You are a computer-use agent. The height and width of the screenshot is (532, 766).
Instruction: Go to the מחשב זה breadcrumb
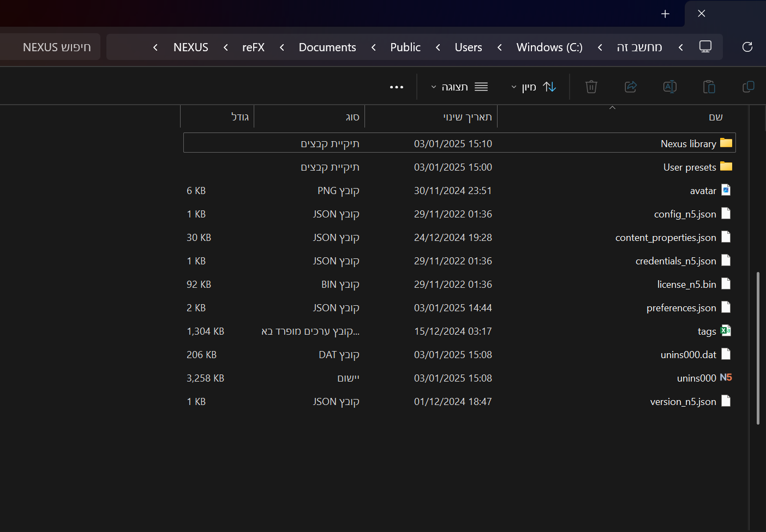pos(639,47)
